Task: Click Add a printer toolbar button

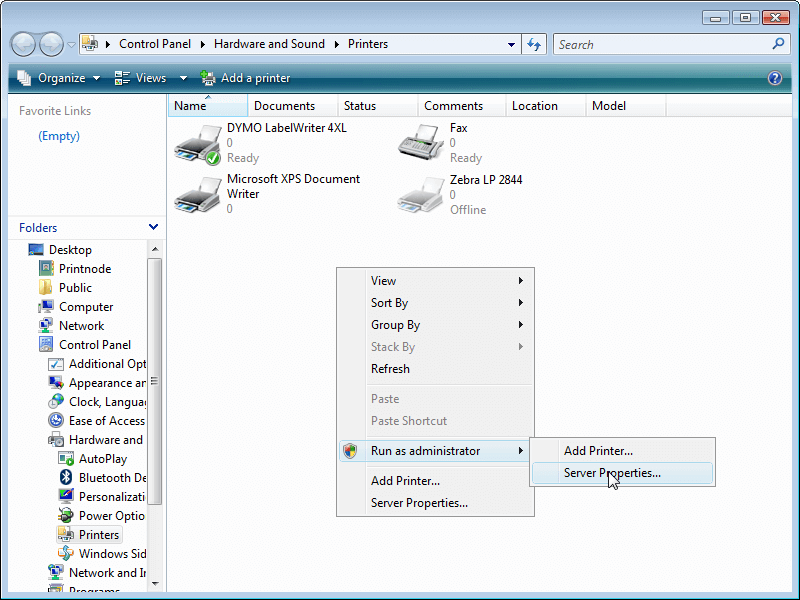Action: (245, 78)
